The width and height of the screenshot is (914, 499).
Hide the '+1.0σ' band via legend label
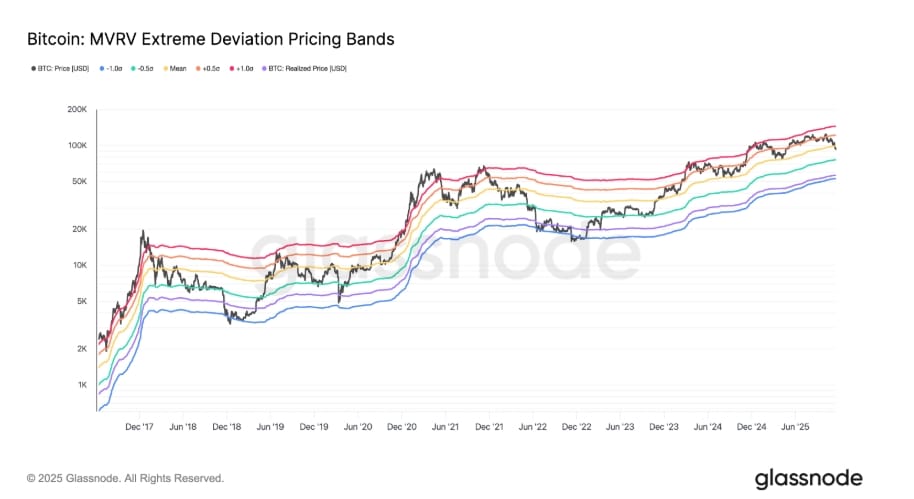click(x=245, y=69)
